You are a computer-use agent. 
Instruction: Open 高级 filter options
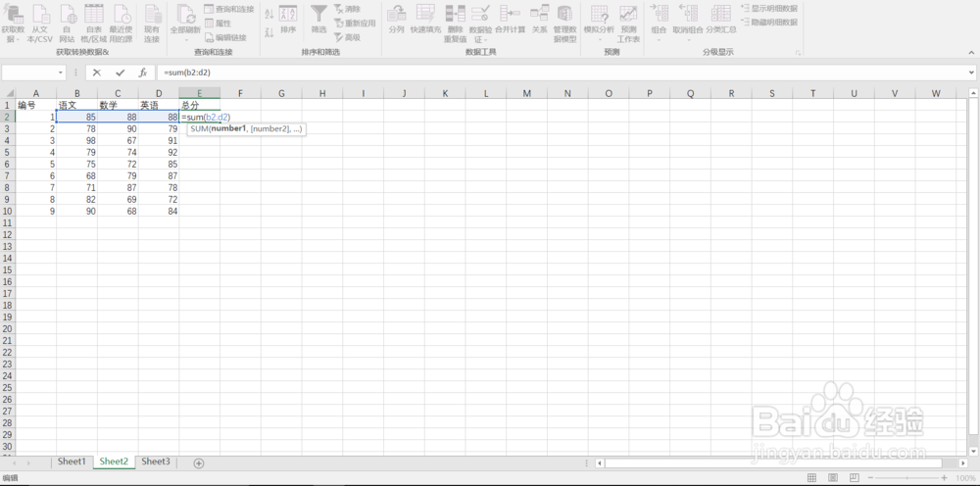(x=347, y=37)
